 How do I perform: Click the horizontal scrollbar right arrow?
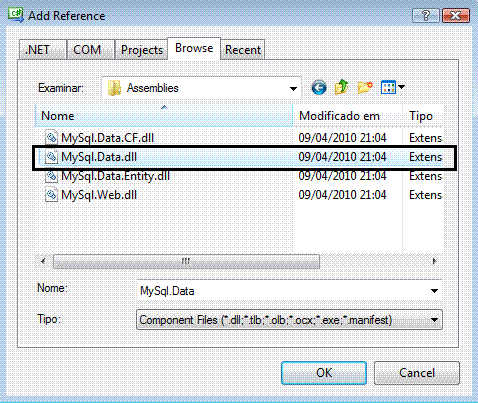tap(434, 261)
